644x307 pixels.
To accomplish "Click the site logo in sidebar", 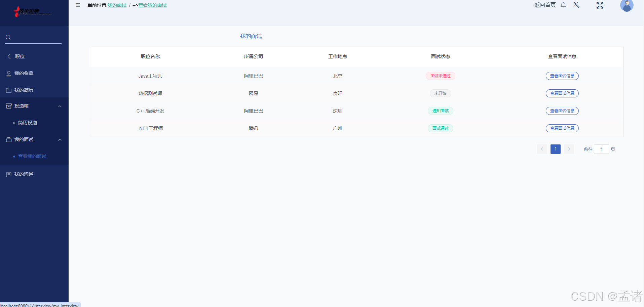I will tap(33, 12).
